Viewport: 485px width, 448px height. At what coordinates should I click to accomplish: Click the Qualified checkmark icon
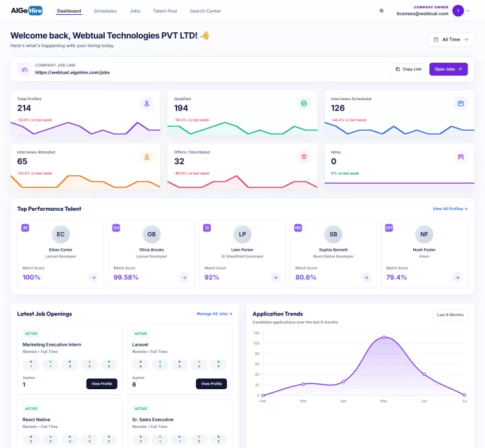304,103
